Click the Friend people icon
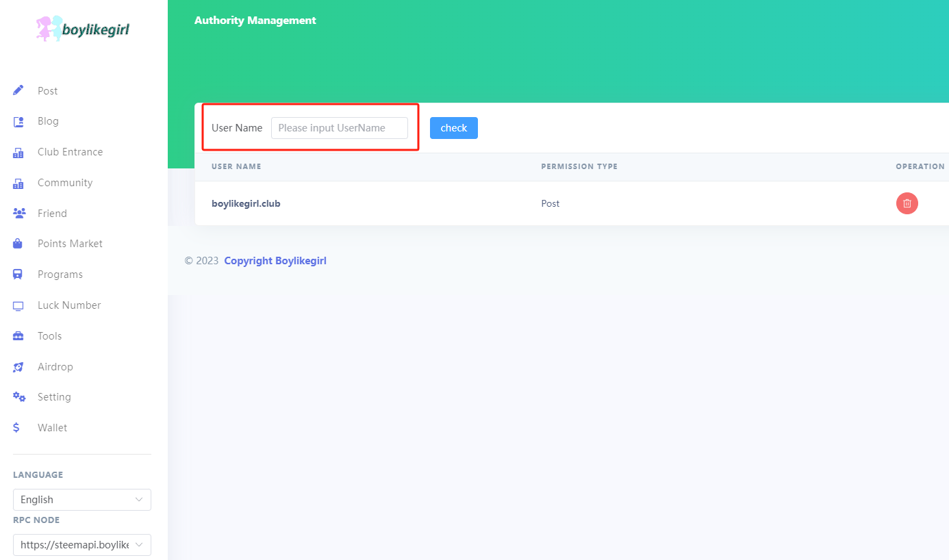 click(x=19, y=214)
